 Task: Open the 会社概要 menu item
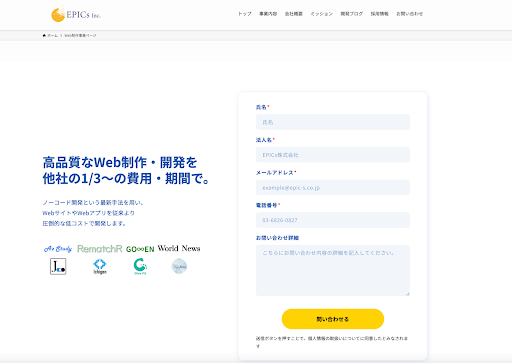point(294,14)
